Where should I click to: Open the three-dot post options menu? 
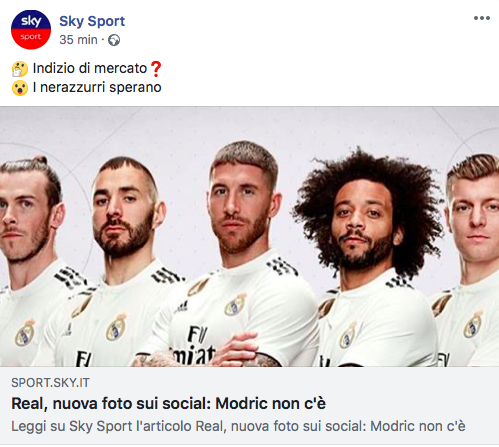pos(482,18)
